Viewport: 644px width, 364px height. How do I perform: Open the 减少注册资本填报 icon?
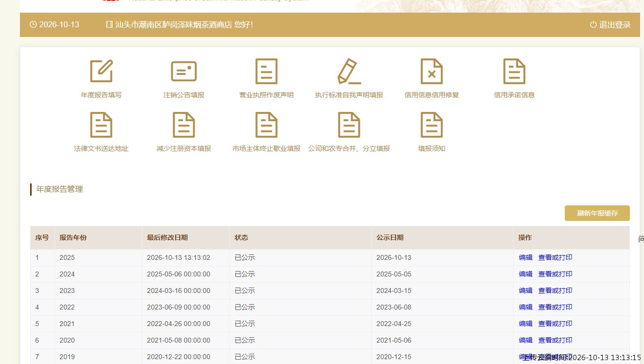(x=184, y=125)
